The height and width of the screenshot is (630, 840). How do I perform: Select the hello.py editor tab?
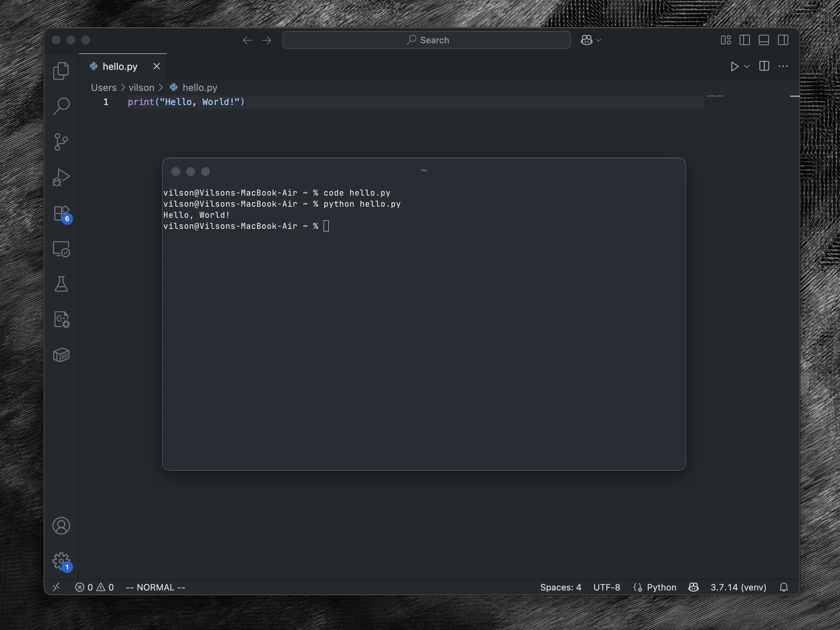tap(120, 67)
